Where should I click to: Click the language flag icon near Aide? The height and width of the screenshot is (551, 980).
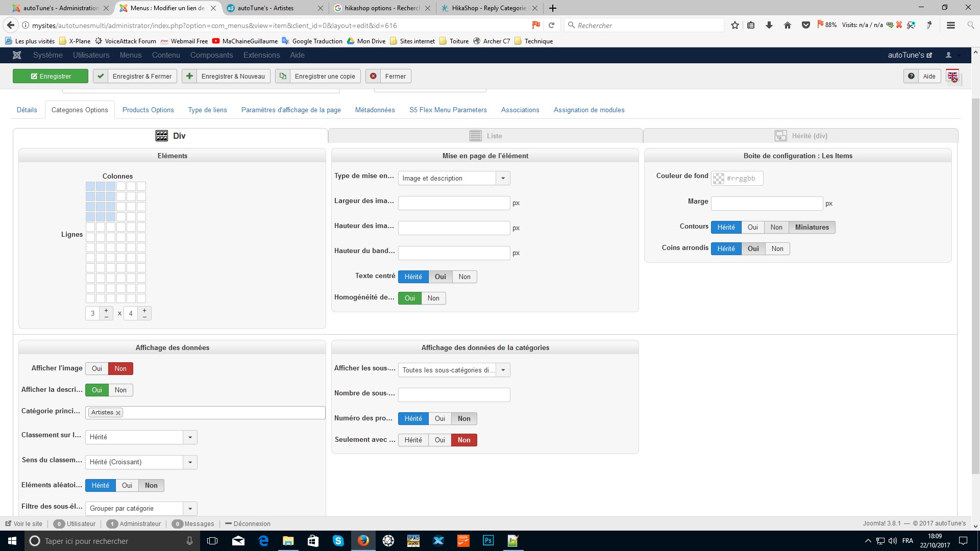[952, 76]
